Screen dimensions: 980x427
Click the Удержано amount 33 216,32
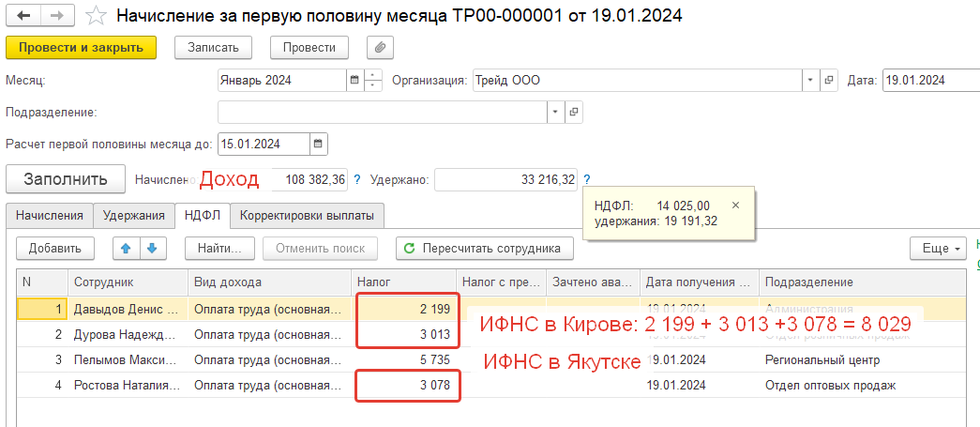click(x=506, y=180)
